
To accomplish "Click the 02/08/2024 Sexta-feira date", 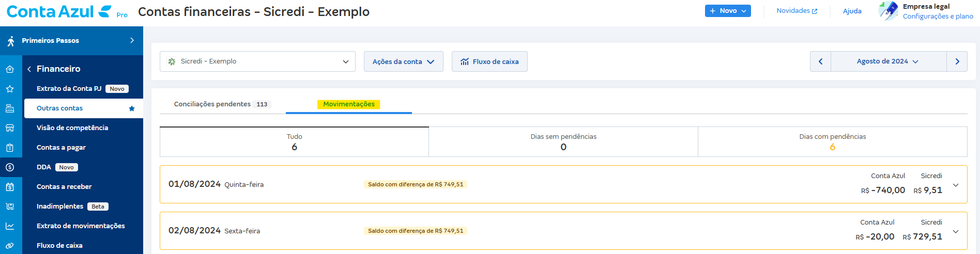I will [x=214, y=231].
